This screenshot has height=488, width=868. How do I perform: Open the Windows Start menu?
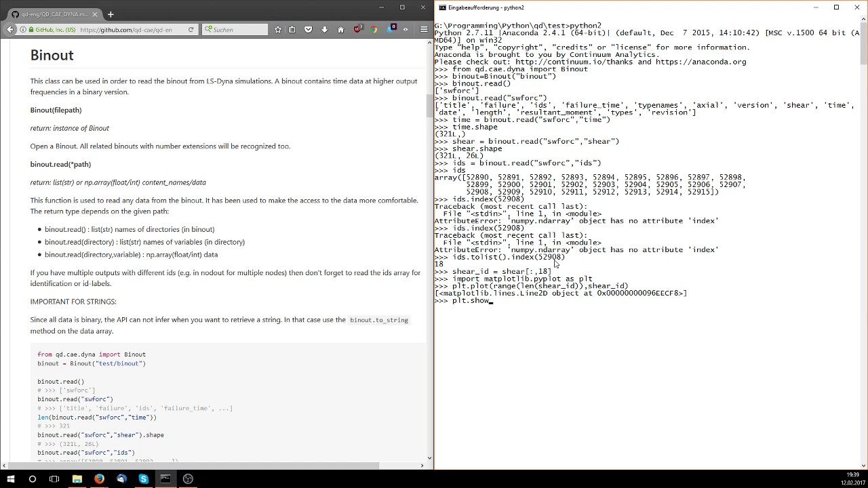tap(10, 479)
